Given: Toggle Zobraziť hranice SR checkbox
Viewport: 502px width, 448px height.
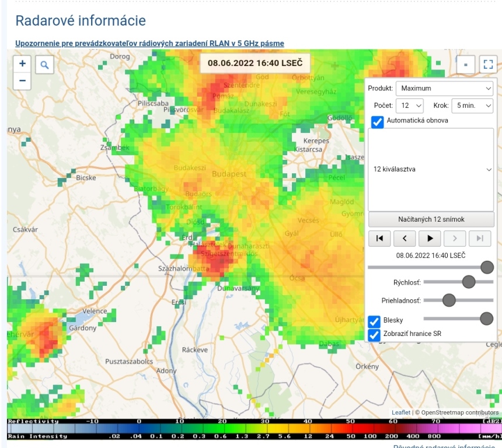Looking at the screenshot, I should click(x=374, y=334).
